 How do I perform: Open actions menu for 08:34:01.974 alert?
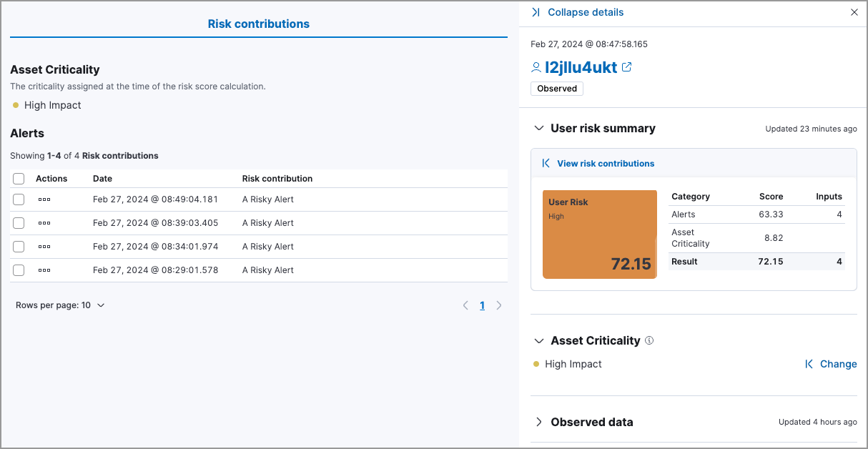pyautogui.click(x=44, y=247)
